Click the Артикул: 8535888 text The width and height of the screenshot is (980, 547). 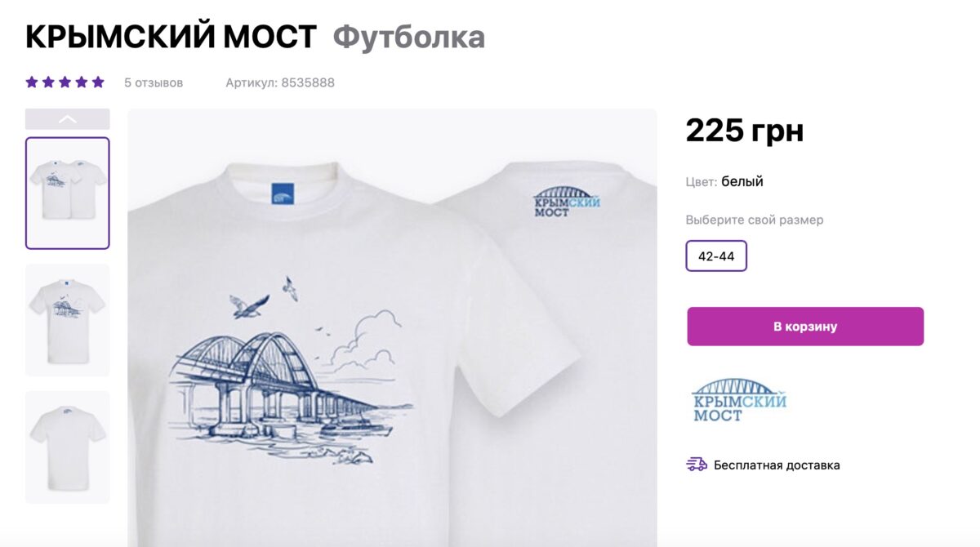coord(280,82)
